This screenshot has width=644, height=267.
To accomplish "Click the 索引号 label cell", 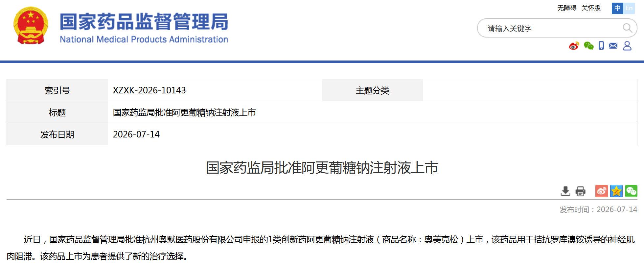I will 57,90.
